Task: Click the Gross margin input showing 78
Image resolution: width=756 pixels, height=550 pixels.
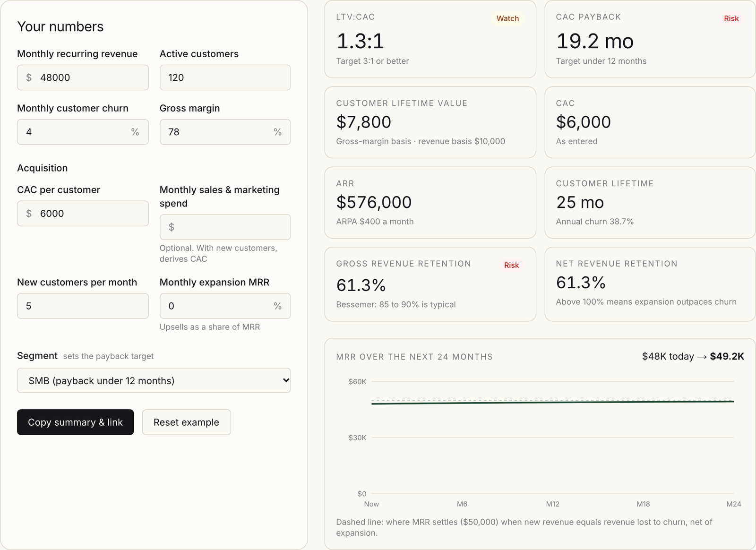Action: (225, 132)
